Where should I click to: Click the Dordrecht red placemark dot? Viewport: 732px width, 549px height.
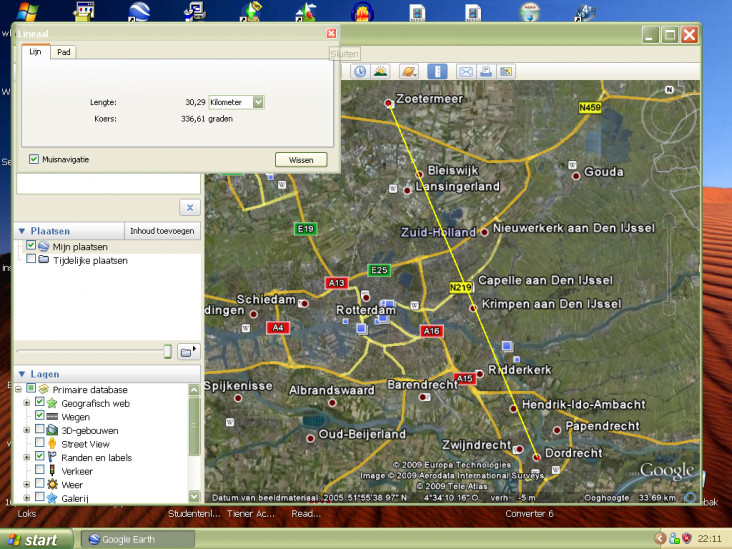click(x=537, y=457)
